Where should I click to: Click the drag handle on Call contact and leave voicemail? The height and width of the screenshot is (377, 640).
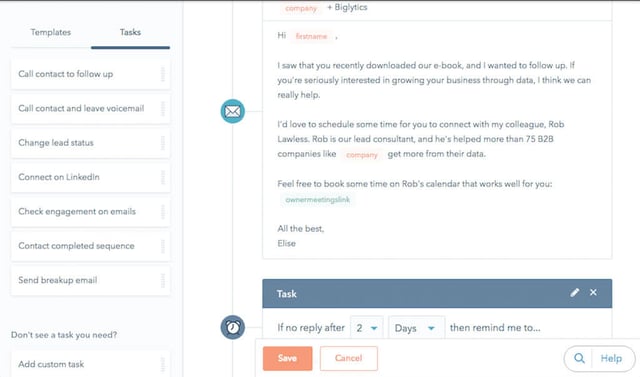(162, 109)
